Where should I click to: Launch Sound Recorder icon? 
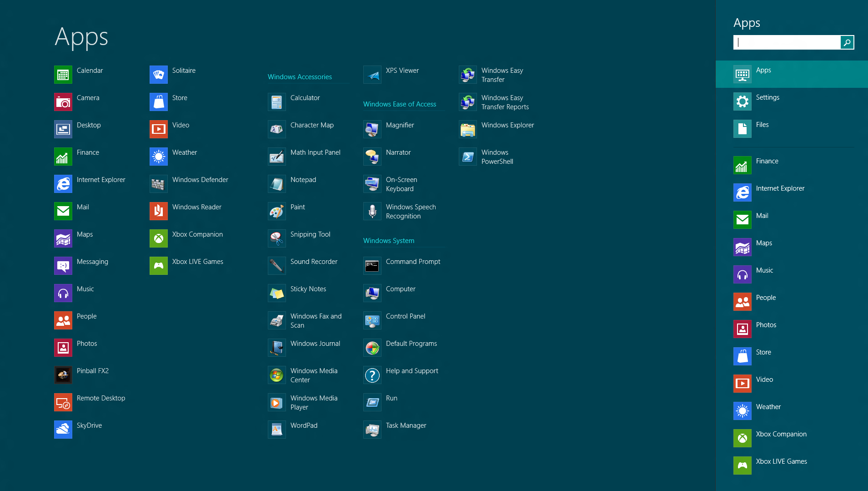click(276, 266)
